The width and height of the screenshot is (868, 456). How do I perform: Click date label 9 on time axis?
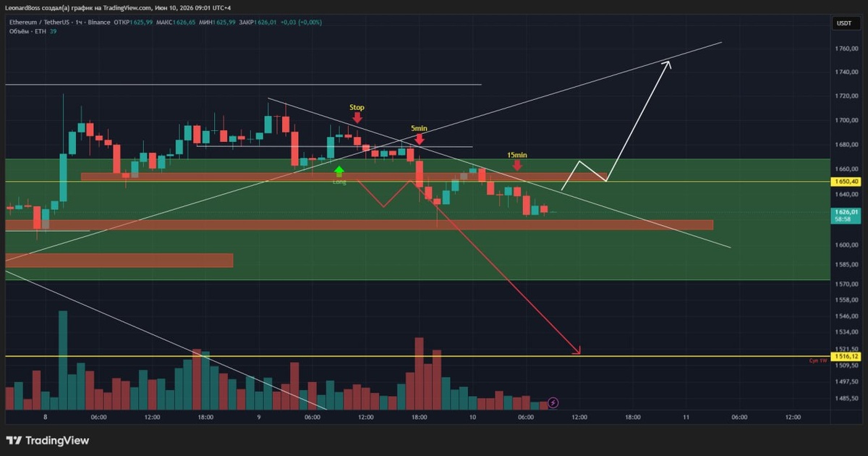tap(258, 418)
